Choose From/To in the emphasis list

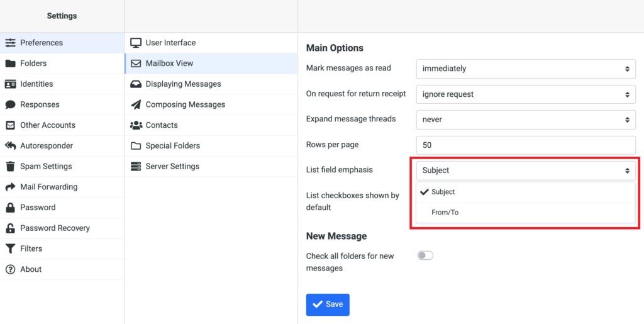pos(445,213)
